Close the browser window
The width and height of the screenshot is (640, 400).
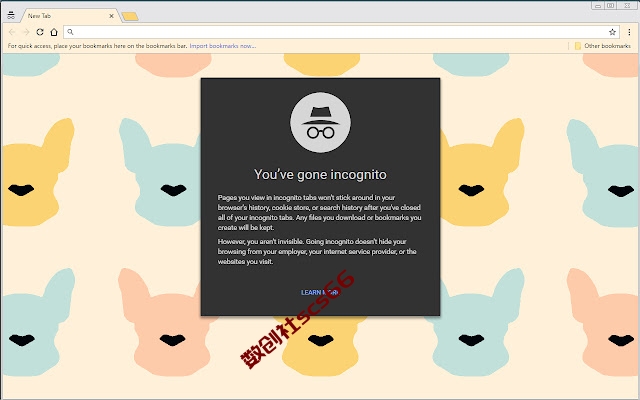627,6
